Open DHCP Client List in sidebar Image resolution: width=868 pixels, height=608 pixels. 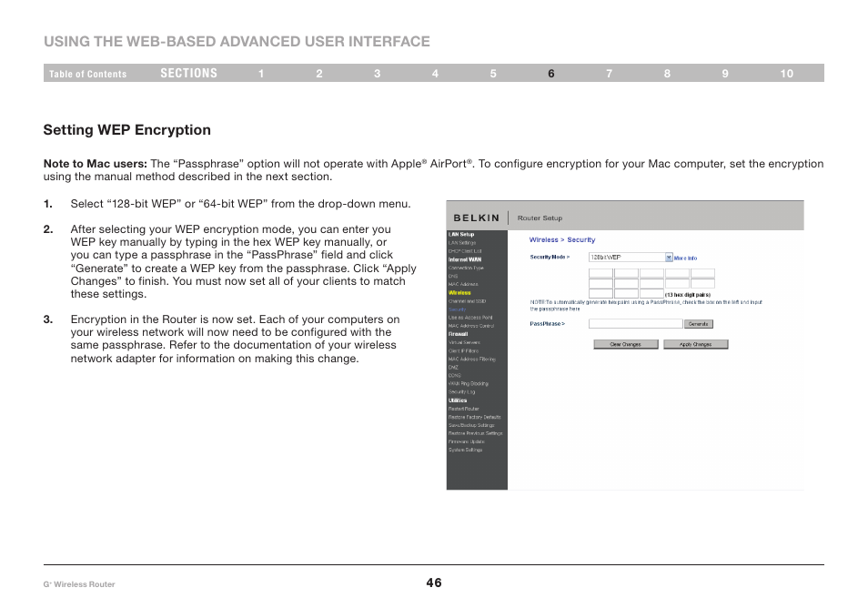(x=465, y=251)
